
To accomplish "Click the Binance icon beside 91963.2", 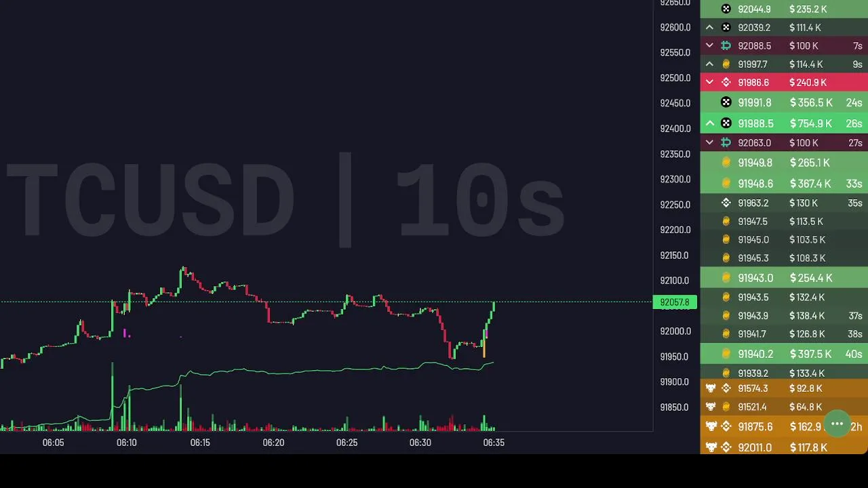I will tap(726, 203).
